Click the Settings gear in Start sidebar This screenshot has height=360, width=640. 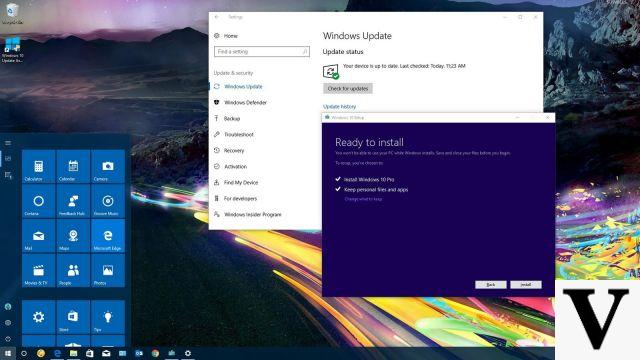pyautogui.click(x=8, y=322)
